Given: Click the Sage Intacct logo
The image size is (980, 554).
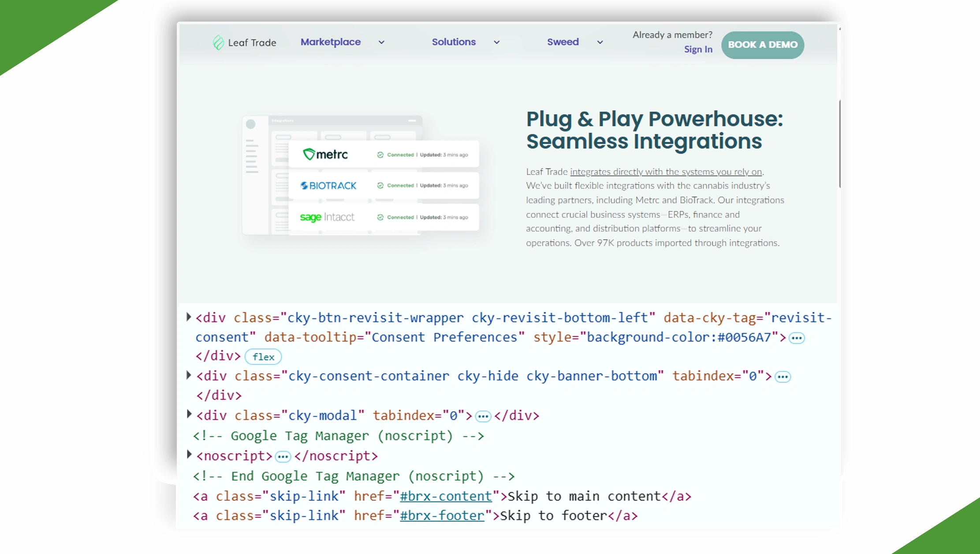Looking at the screenshot, I should point(327,217).
